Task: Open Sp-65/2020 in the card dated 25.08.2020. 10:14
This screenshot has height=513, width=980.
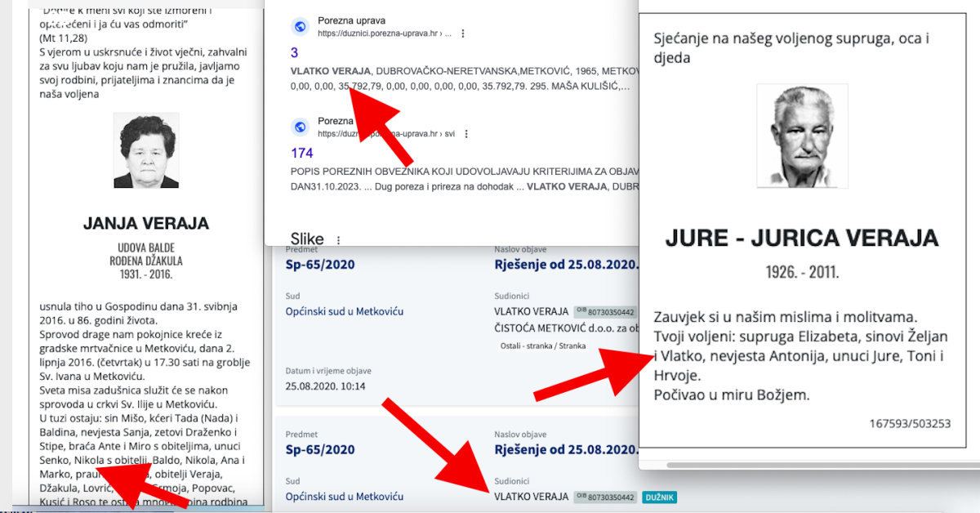Action: coord(320,265)
